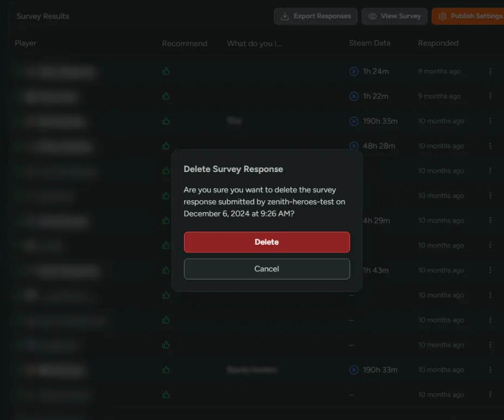
Task: Click the 1h 43m Steam playtime entry
Action: coord(377,270)
